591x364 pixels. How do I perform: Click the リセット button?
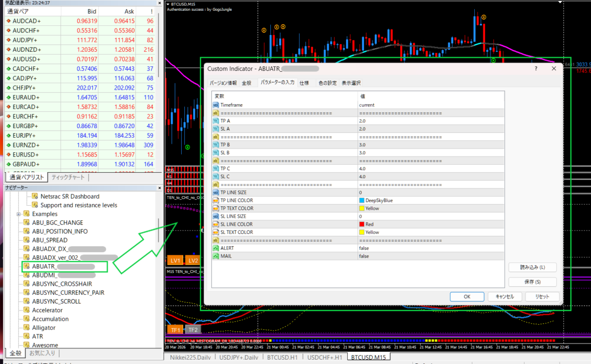[x=542, y=296]
